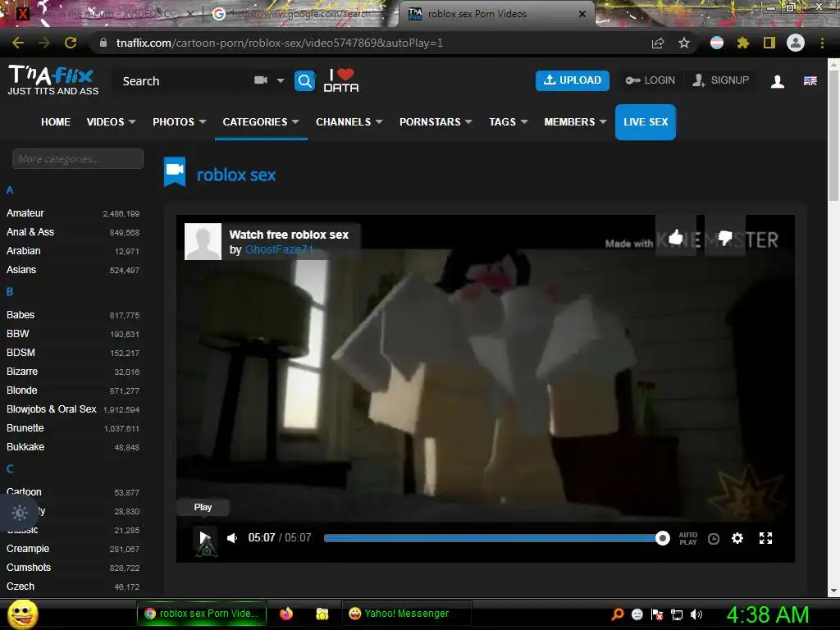840x630 pixels.
Task: Click the site Search input field
Action: [182, 81]
